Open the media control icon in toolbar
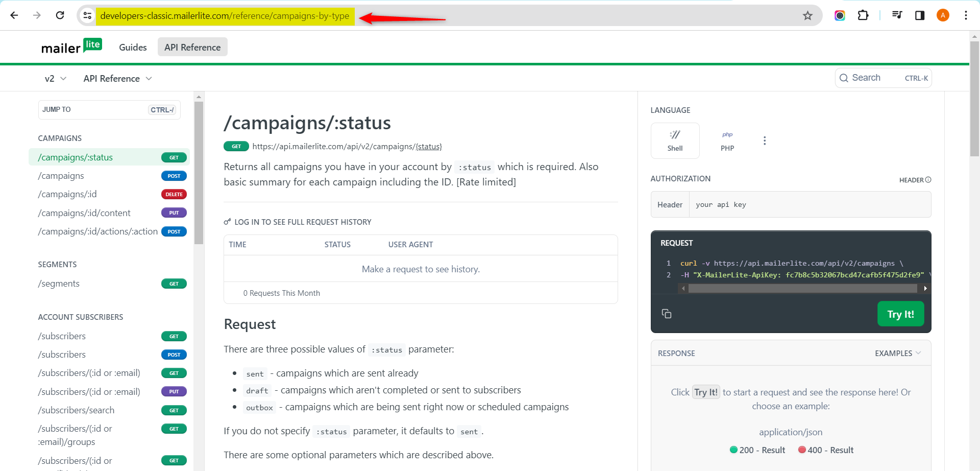This screenshot has height=471, width=980. tap(897, 15)
